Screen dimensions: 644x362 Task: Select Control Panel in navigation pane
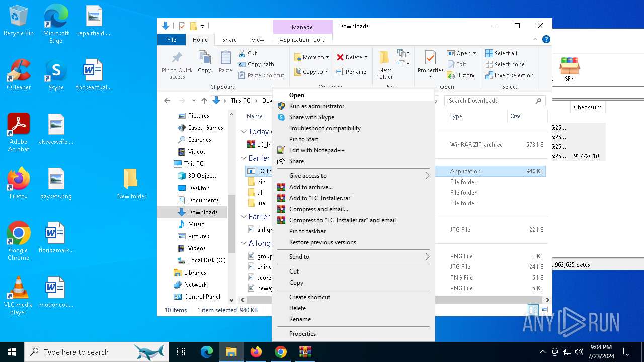click(197, 297)
